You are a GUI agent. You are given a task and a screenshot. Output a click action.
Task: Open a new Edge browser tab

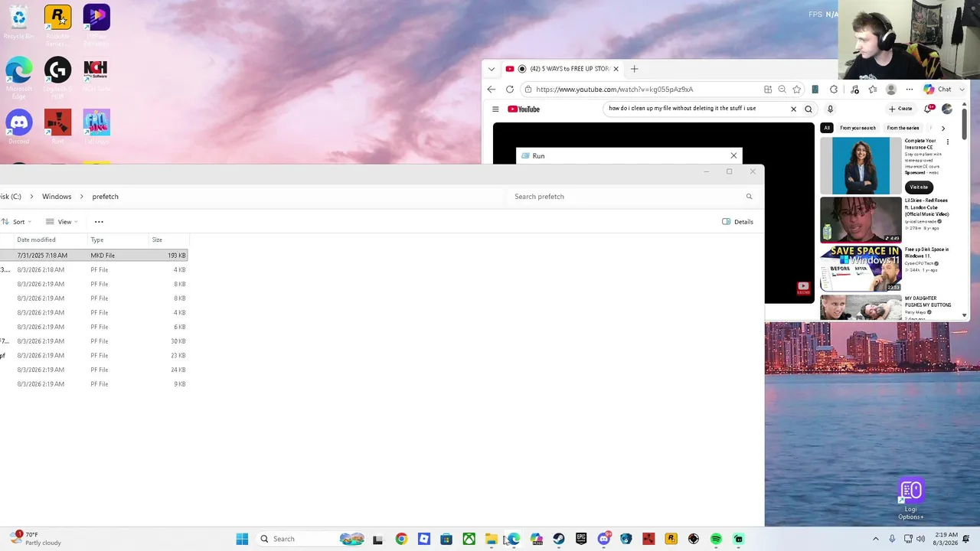point(634,69)
